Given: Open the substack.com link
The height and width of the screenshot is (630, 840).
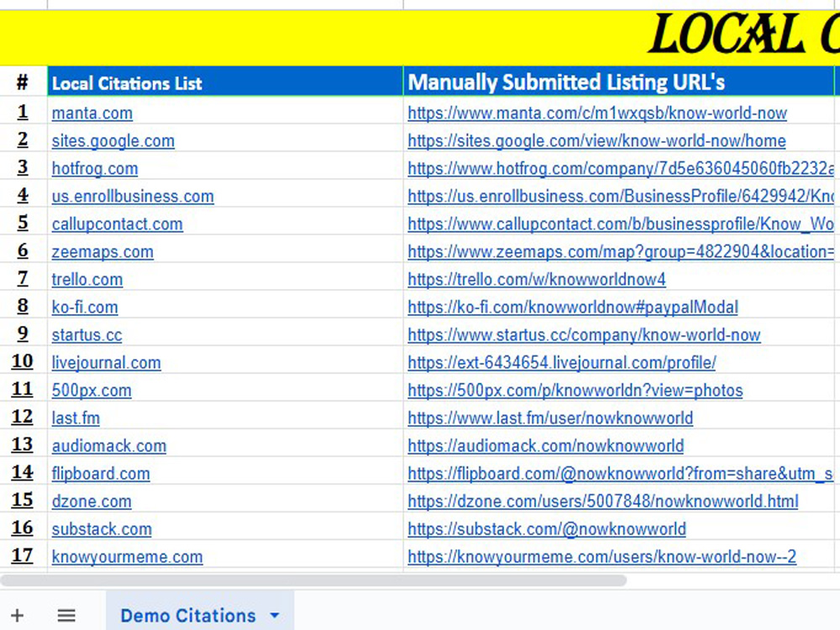Looking at the screenshot, I should click(102, 529).
